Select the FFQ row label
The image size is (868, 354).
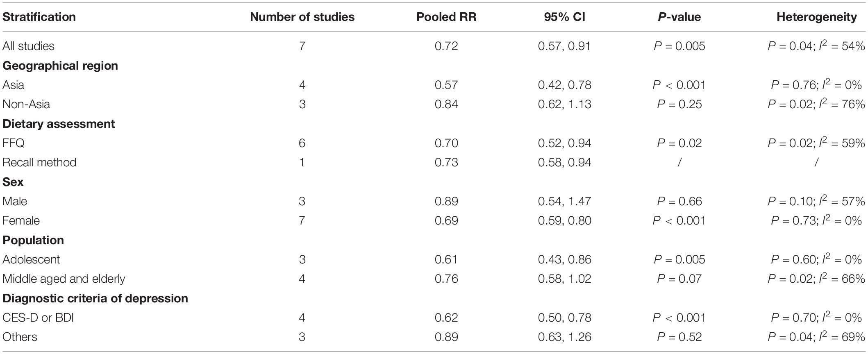coord(14,143)
